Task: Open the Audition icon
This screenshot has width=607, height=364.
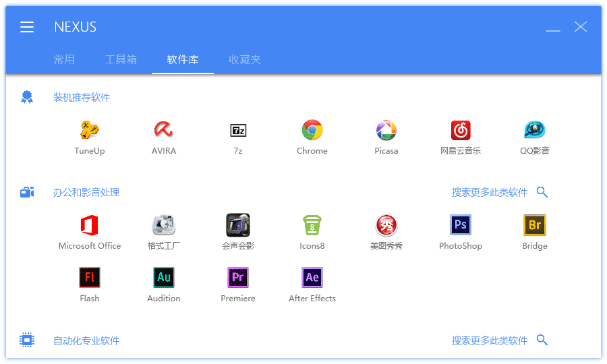Action: tap(163, 277)
